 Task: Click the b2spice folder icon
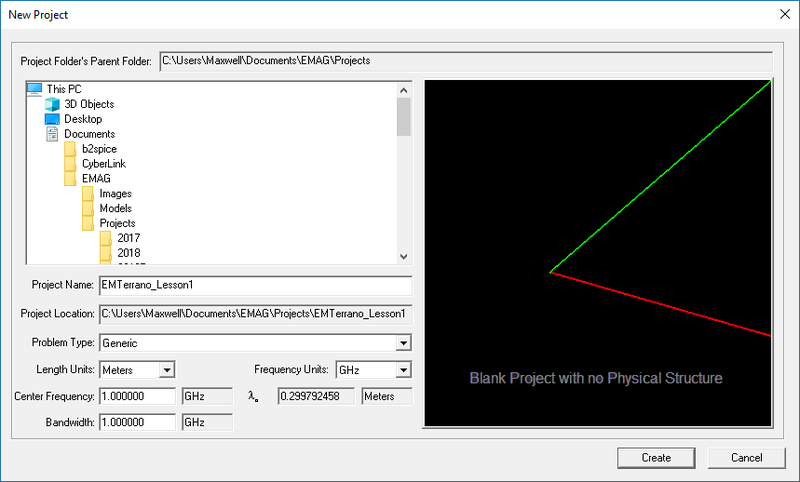point(70,149)
